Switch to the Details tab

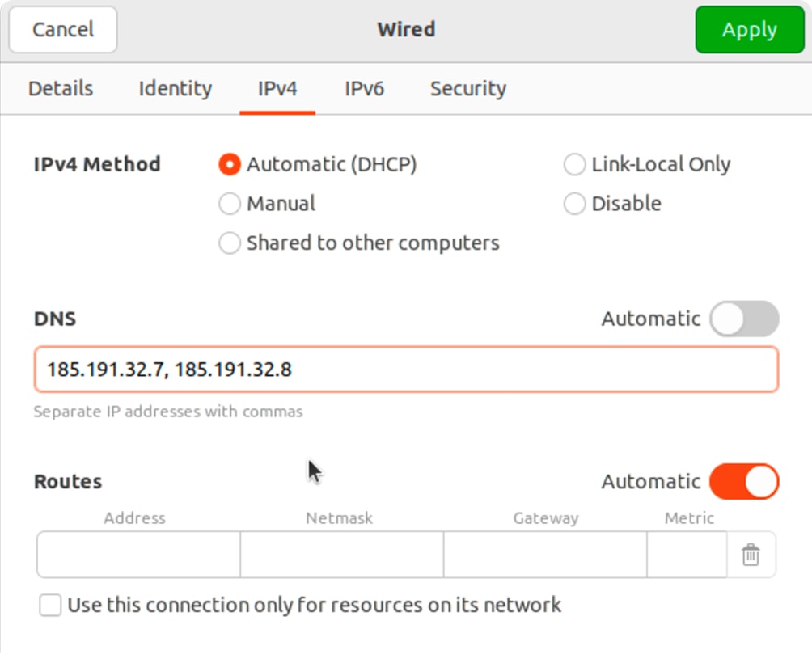[x=61, y=89]
